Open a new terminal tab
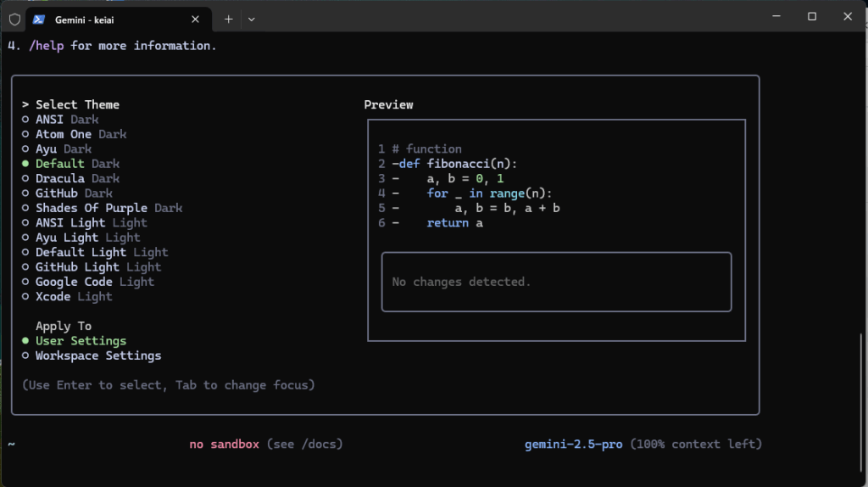The height and width of the screenshot is (487, 868). pos(229,20)
